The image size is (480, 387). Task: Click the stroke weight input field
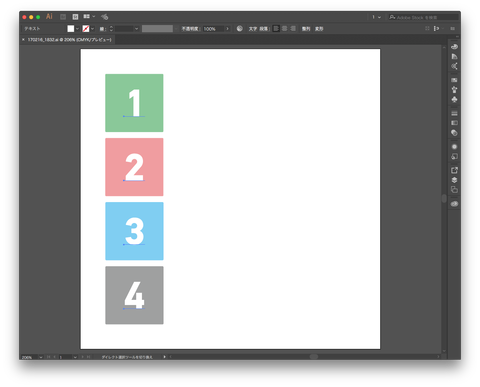tap(124, 29)
